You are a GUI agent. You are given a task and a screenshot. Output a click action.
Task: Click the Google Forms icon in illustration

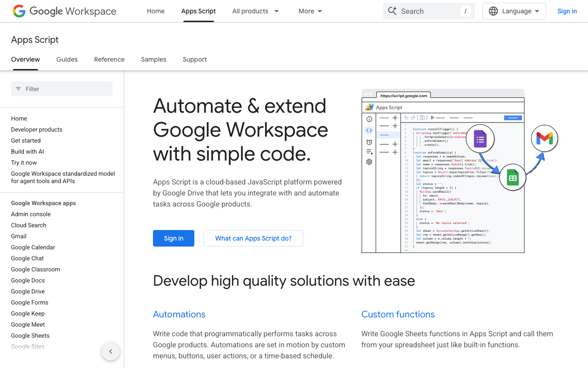point(480,138)
